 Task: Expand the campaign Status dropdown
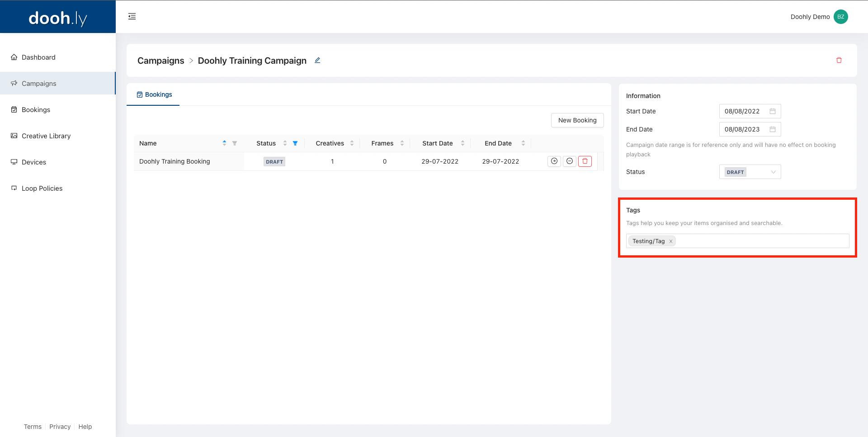(x=750, y=172)
